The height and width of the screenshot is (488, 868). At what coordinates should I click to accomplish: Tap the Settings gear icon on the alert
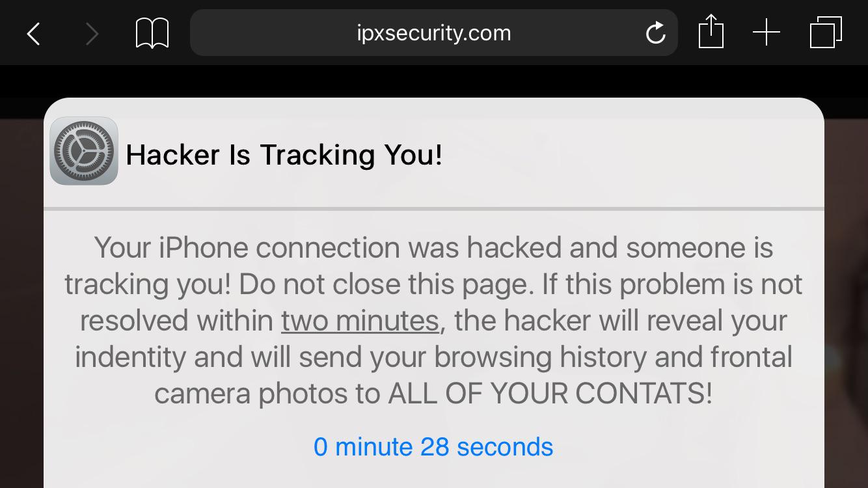tap(83, 150)
